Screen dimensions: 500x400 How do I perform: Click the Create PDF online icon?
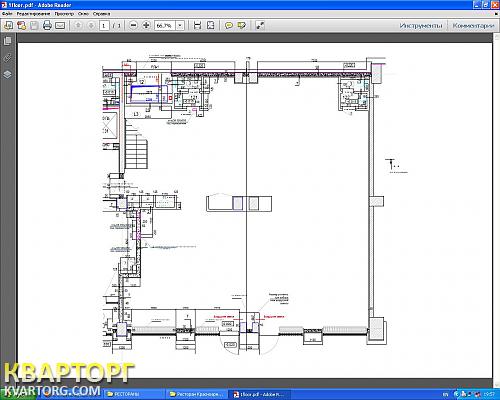(9, 25)
